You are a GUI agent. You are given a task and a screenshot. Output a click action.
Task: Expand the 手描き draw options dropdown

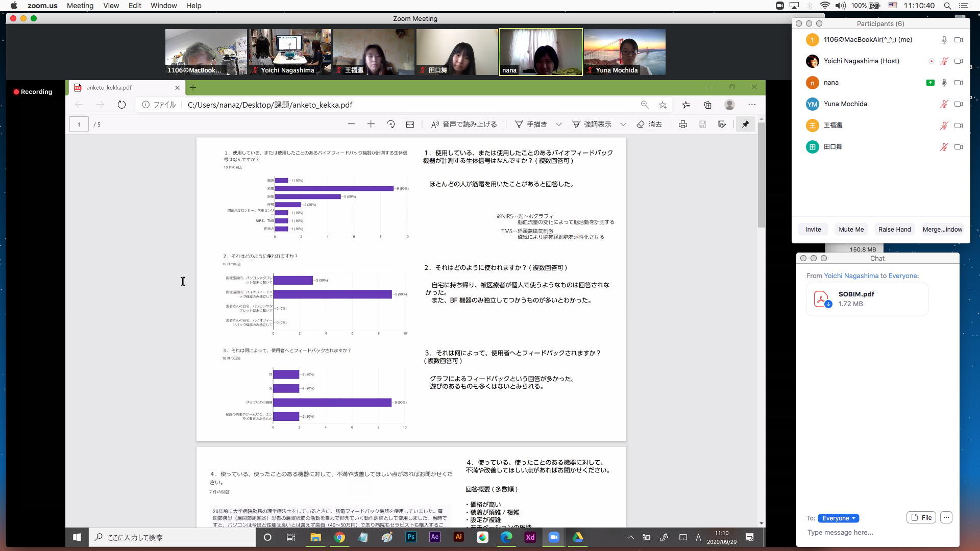click(x=558, y=124)
